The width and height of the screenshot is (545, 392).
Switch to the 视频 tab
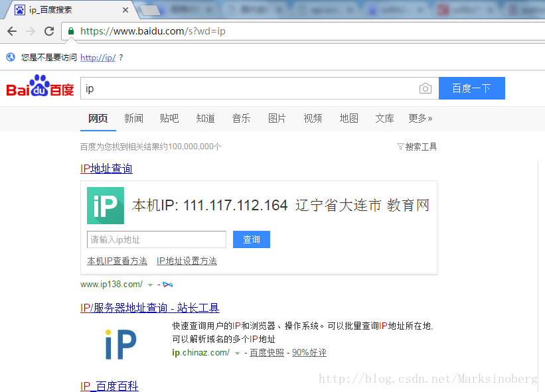(x=313, y=119)
